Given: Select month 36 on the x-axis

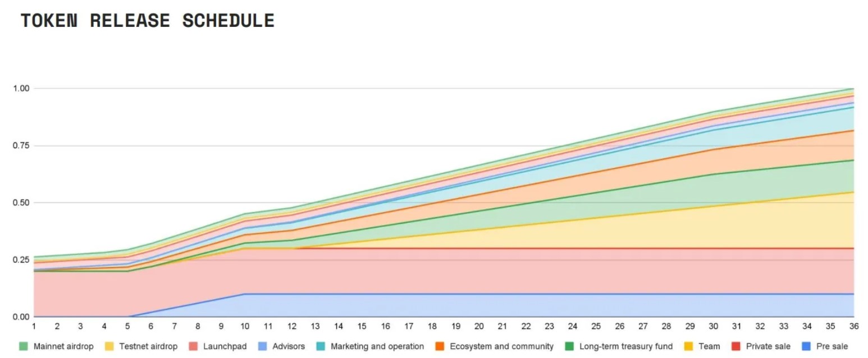Looking at the screenshot, I should click(853, 327).
